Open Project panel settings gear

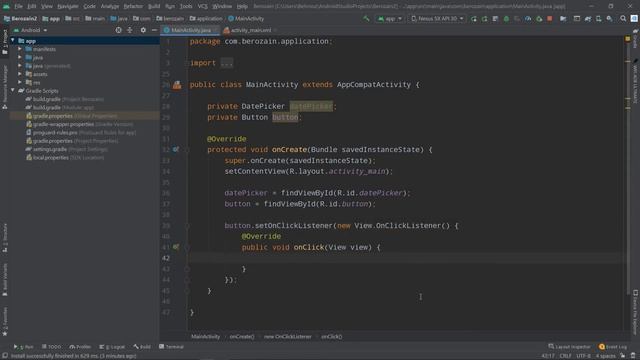click(x=143, y=30)
